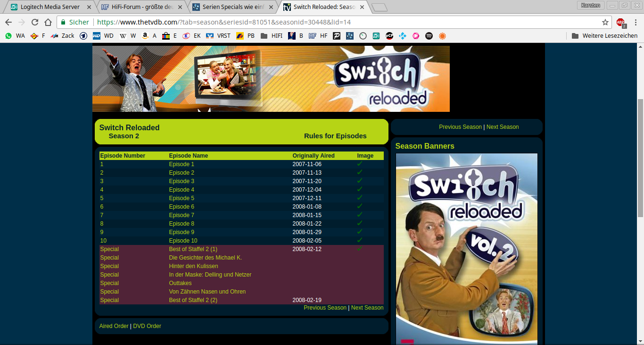Open the Switch Reloaded series title link
The height and width of the screenshot is (345, 644).
pyautogui.click(x=129, y=127)
